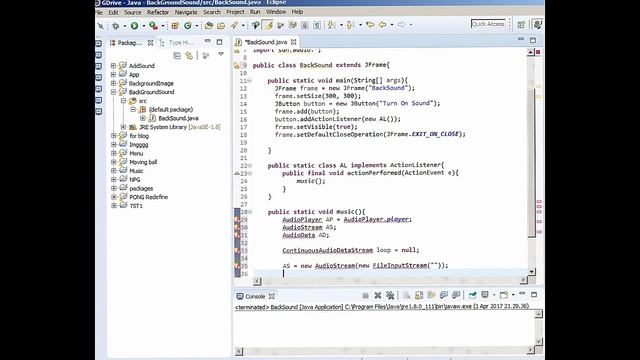Open the Debug button dropdown arrow
The image size is (640, 360).
click(x=124, y=26)
